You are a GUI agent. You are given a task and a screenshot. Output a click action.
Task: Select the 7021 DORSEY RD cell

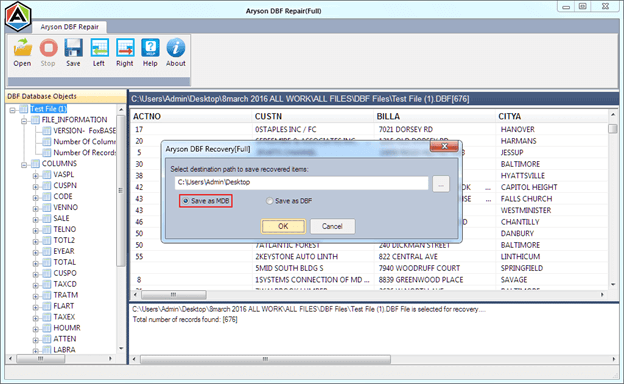(406, 129)
